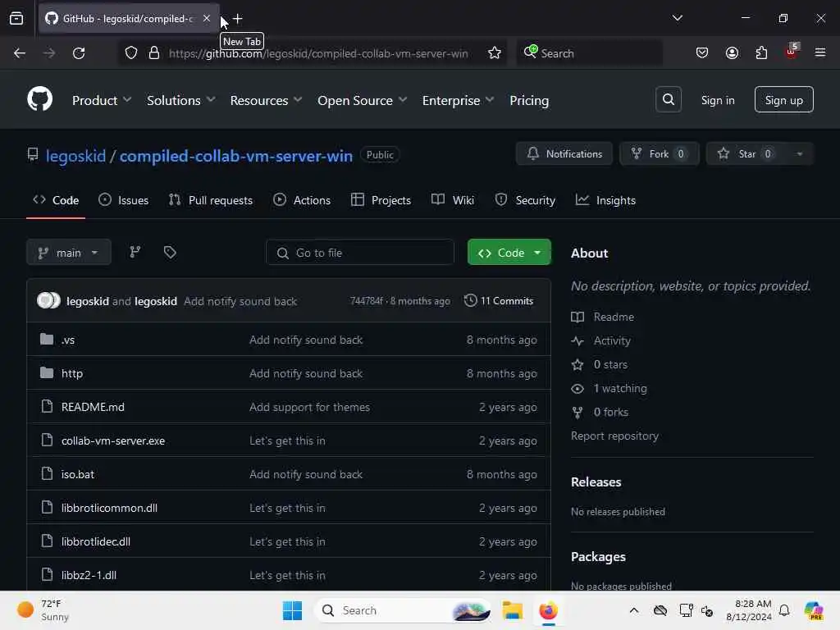Switch to the Insights tab
The image size is (840, 630).
605,200
